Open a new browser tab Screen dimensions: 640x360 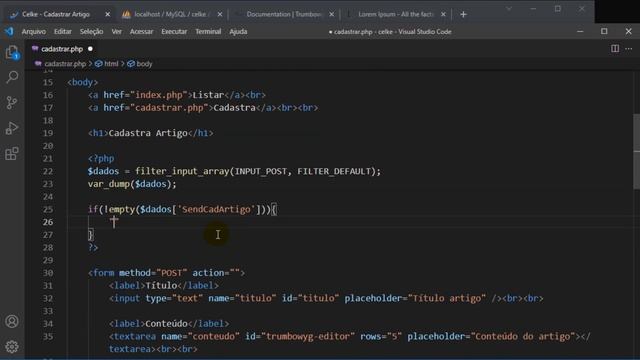(x=463, y=15)
